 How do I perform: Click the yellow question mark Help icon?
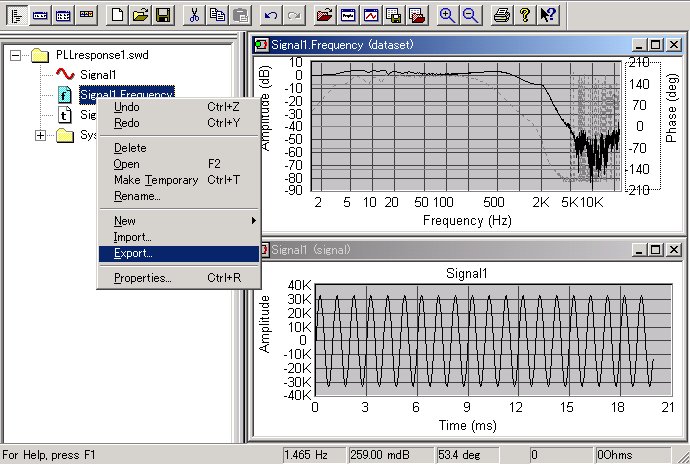524,14
